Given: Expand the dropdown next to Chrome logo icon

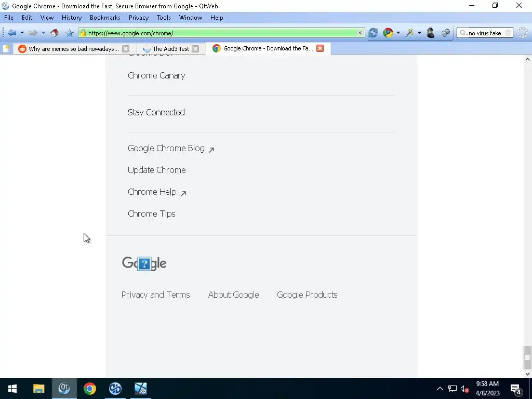Looking at the screenshot, I should click(x=398, y=33).
